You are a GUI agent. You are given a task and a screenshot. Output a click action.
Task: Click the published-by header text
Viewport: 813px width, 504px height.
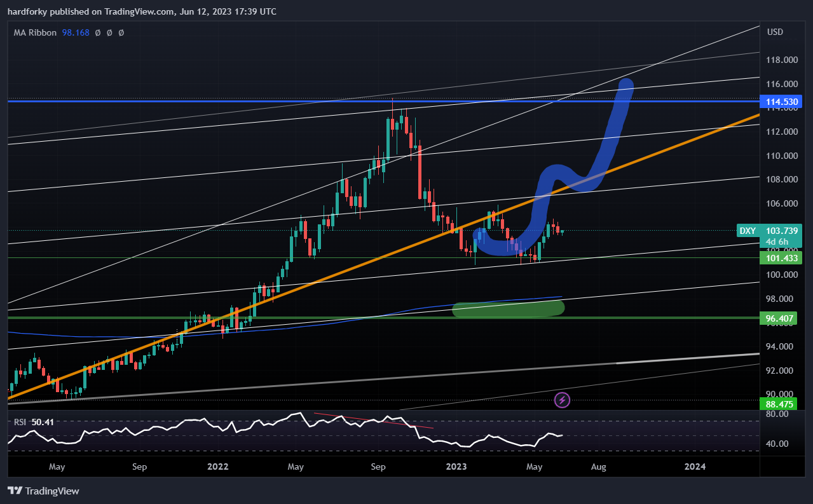pos(142,11)
